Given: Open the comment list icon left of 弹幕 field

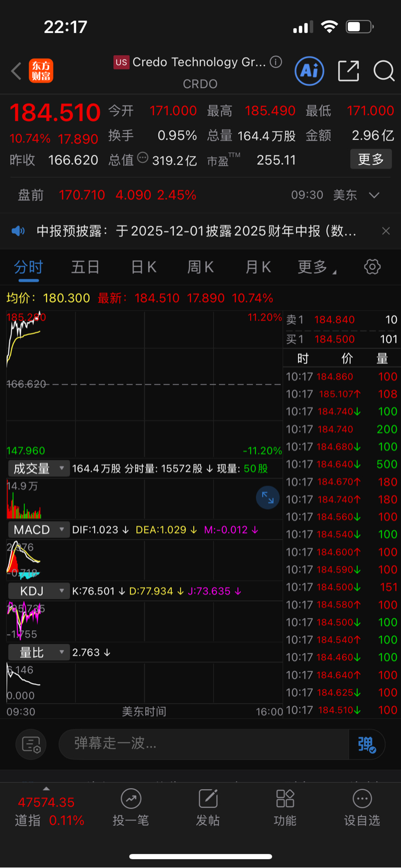Looking at the screenshot, I should [x=31, y=744].
